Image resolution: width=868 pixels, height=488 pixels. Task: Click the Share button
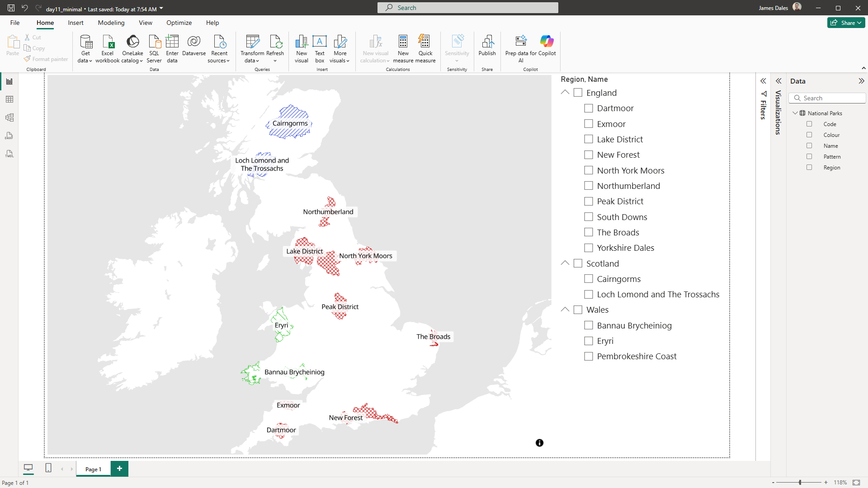pos(846,23)
